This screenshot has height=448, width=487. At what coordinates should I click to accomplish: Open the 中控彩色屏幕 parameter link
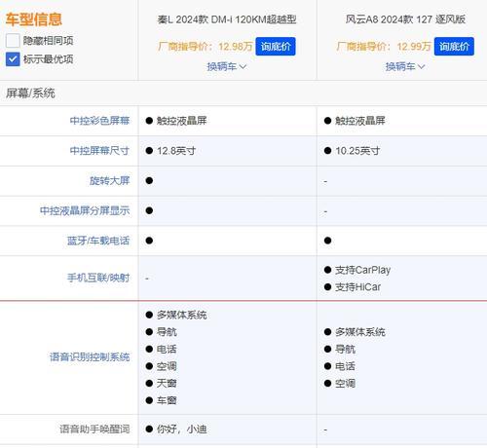point(99,121)
